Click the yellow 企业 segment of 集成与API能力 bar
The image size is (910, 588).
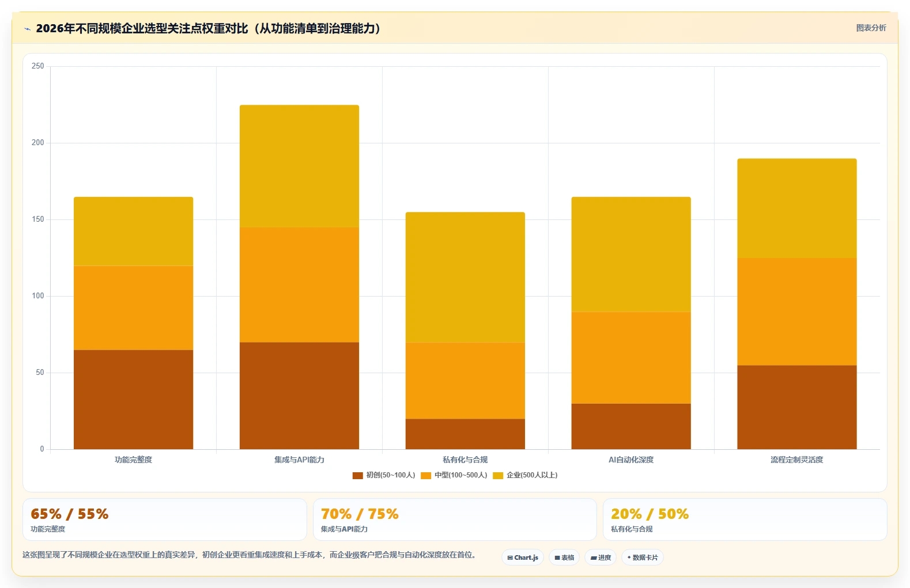pyautogui.click(x=299, y=166)
